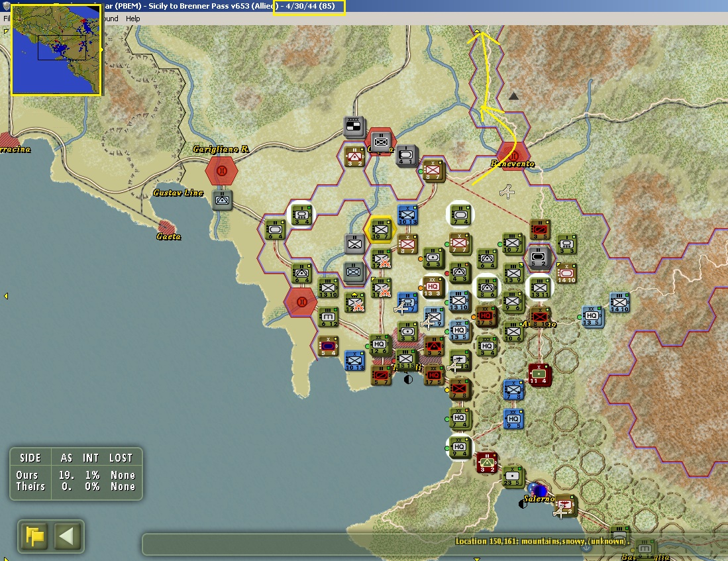Click the red objective hex at Garigliano R.
The width and height of the screenshot is (728, 561).
[222, 170]
